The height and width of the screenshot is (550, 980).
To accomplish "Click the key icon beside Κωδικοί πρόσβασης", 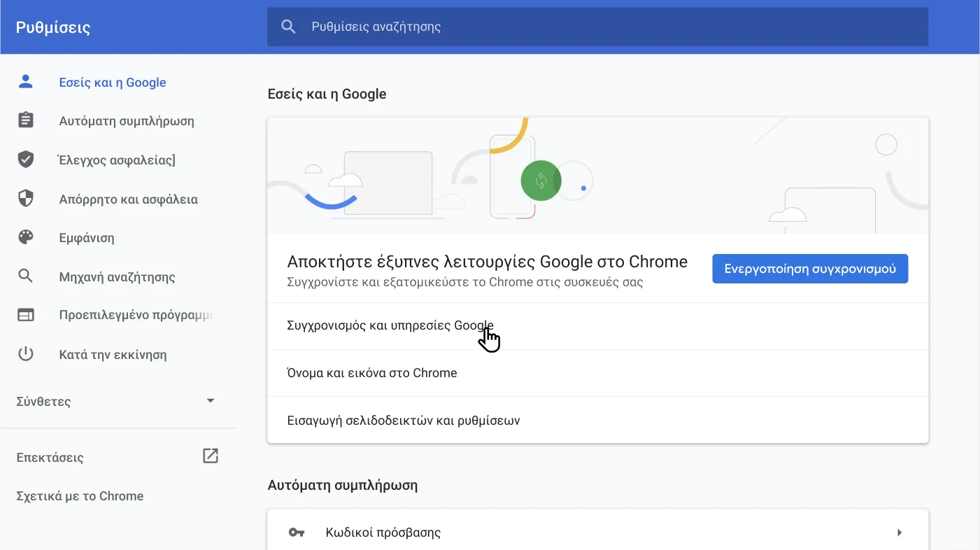I will point(297,533).
